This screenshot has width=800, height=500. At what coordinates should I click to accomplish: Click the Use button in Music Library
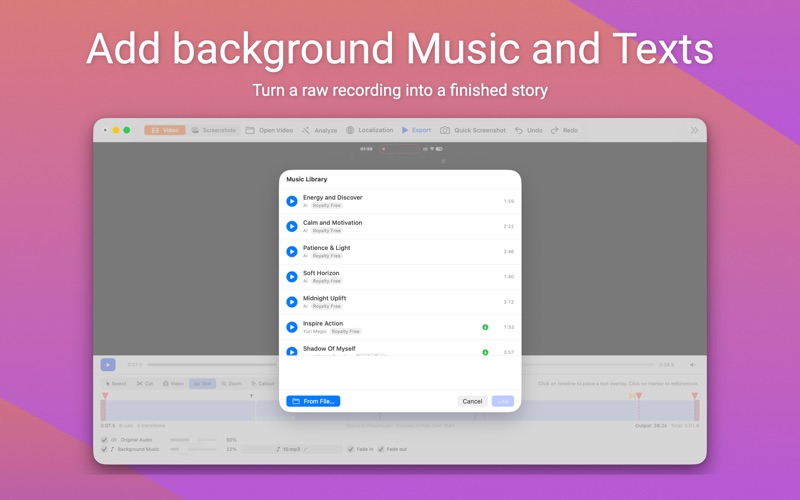[503, 401]
